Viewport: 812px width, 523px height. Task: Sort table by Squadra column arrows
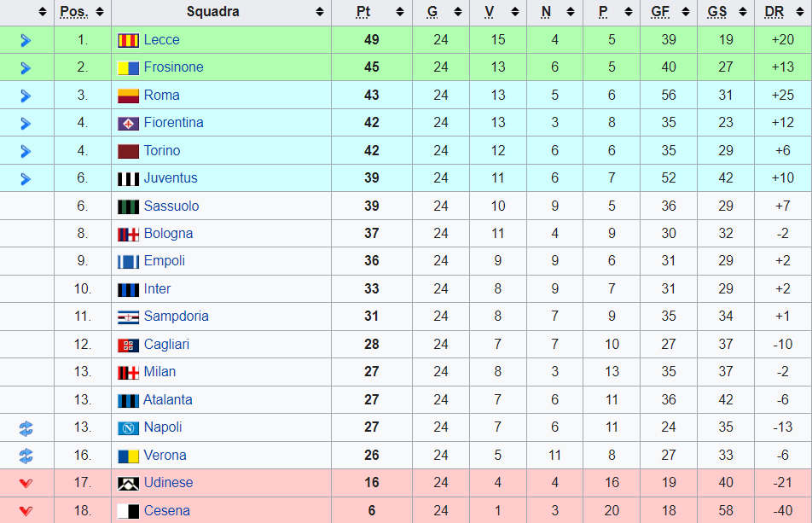click(x=320, y=12)
